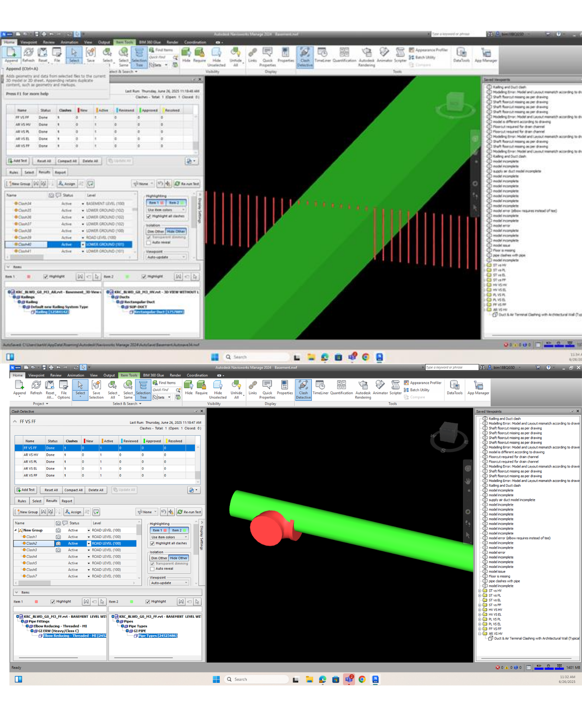Launch Batch Utility in the pipe-clash window

click(417, 390)
